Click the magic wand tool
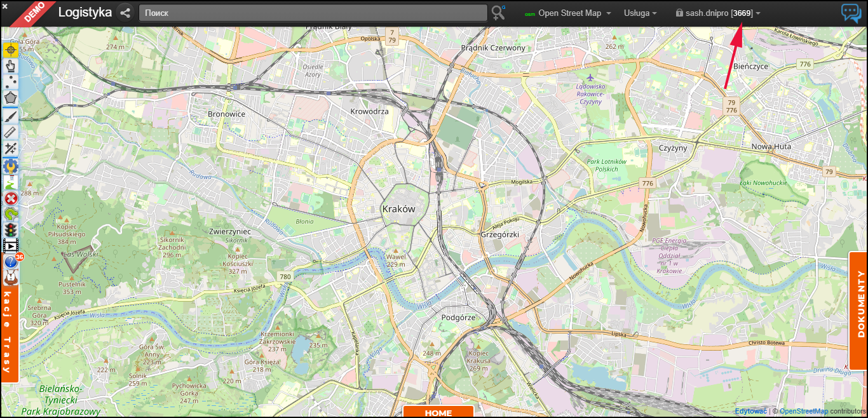The height and width of the screenshot is (418, 868). tap(11, 149)
